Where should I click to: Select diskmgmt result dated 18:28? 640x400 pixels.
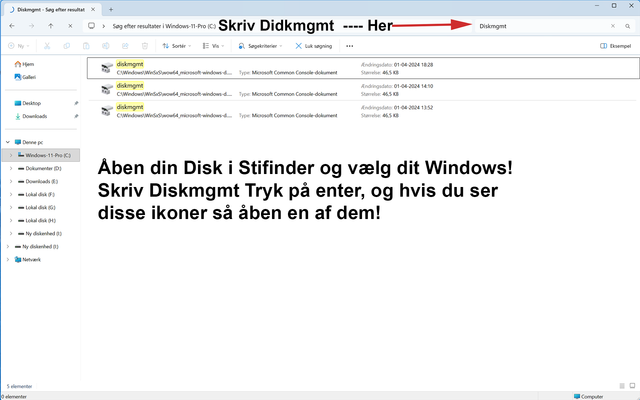tap(363, 68)
